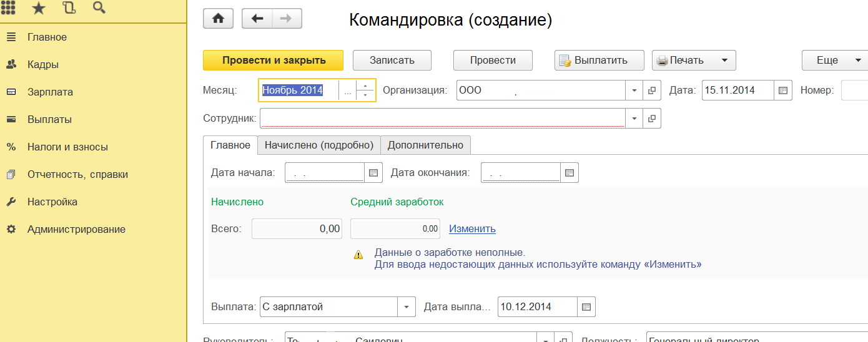Click the Отчетность documents icon
The width and height of the screenshot is (868, 342).
11,174
